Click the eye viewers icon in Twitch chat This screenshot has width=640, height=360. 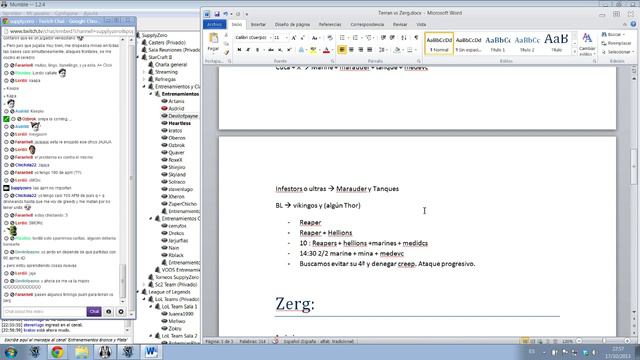[109, 311]
